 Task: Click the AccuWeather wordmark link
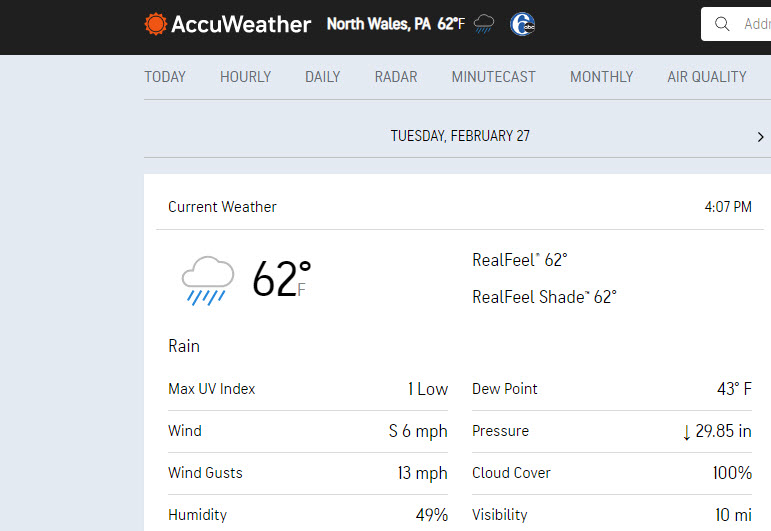click(x=241, y=24)
